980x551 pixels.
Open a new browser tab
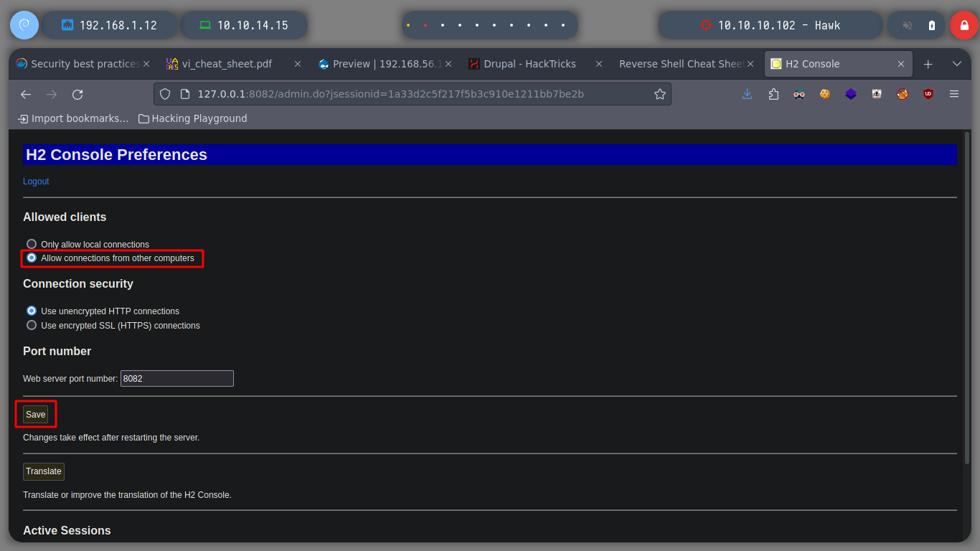coord(928,64)
